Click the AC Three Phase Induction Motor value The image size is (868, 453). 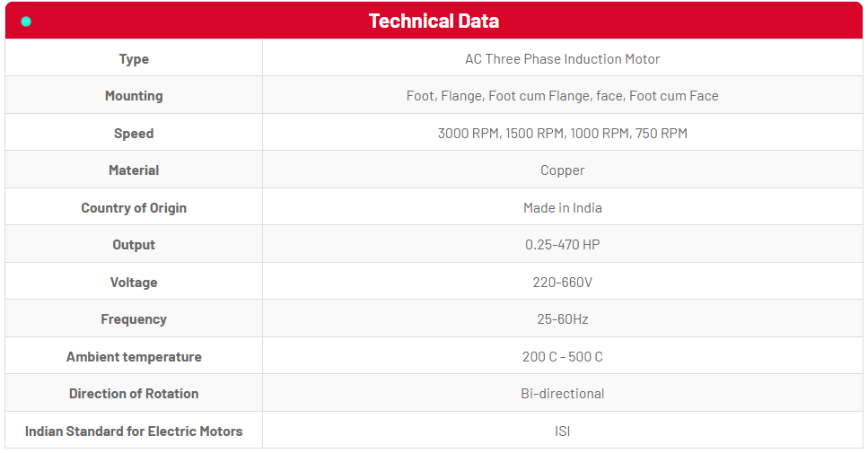pyautogui.click(x=562, y=59)
